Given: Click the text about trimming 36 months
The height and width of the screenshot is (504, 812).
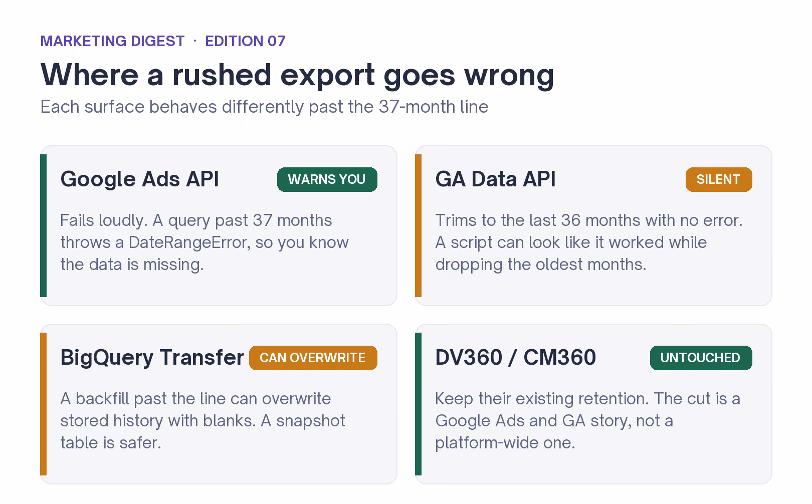Looking at the screenshot, I should tap(589, 242).
